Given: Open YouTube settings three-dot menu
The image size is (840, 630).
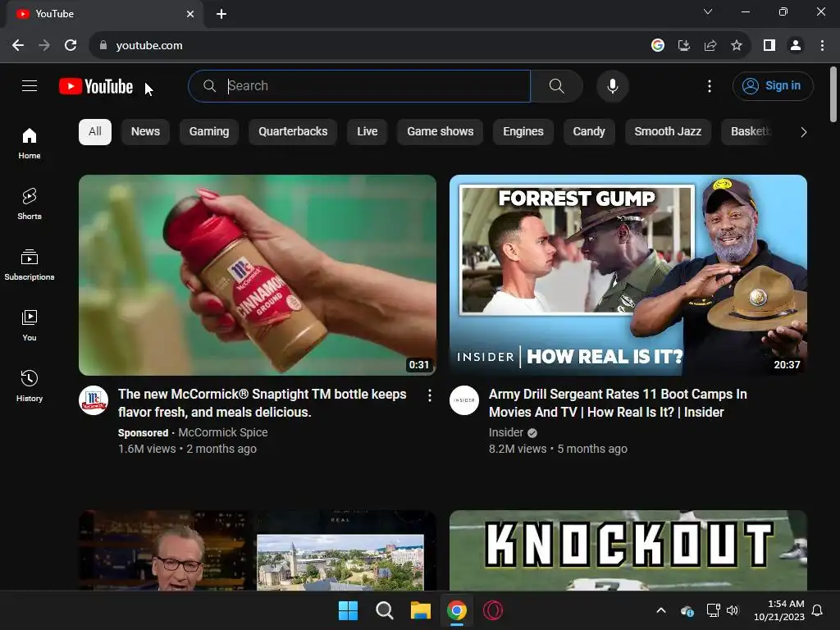Looking at the screenshot, I should 710,85.
